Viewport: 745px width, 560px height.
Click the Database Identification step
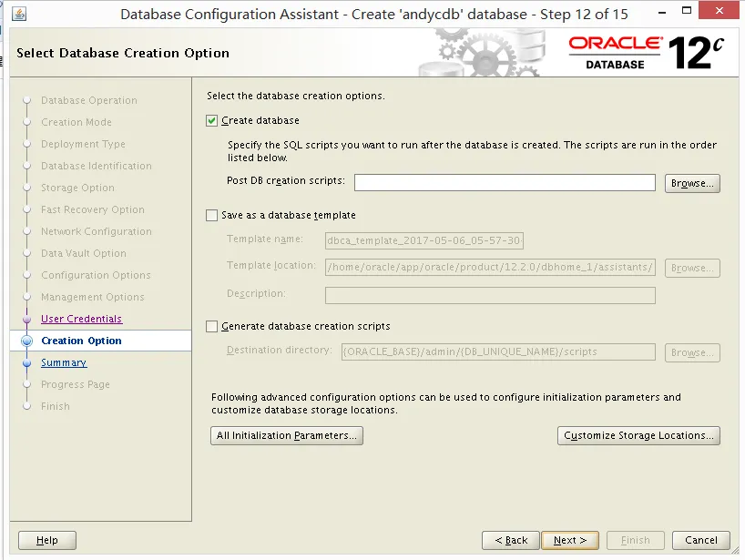pyautogui.click(x=97, y=166)
